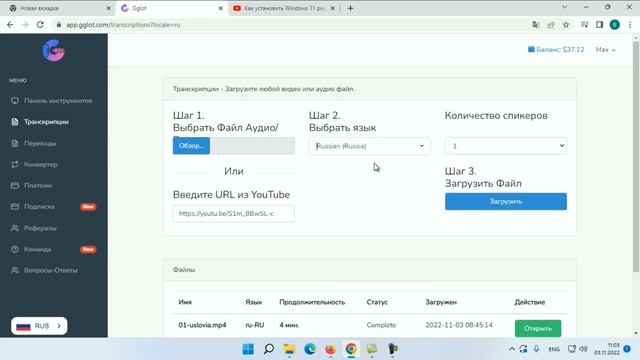Reload the current page
Image resolution: width=640 pixels, height=360 pixels.
[x=40, y=25]
